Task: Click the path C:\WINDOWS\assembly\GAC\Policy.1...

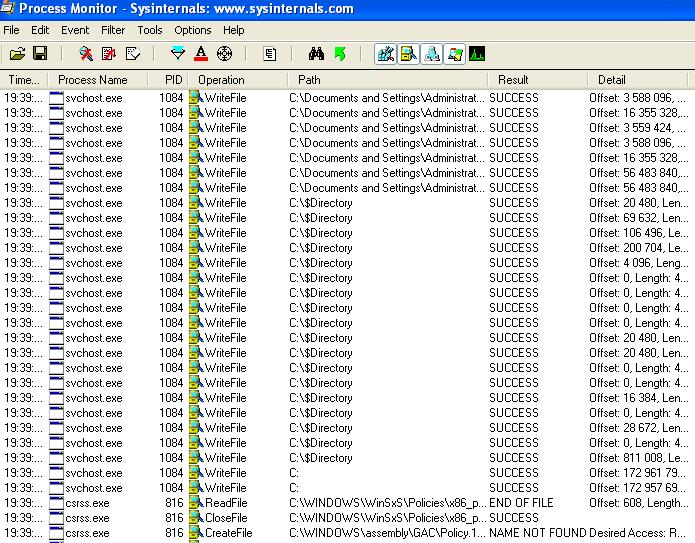Action: click(387, 533)
